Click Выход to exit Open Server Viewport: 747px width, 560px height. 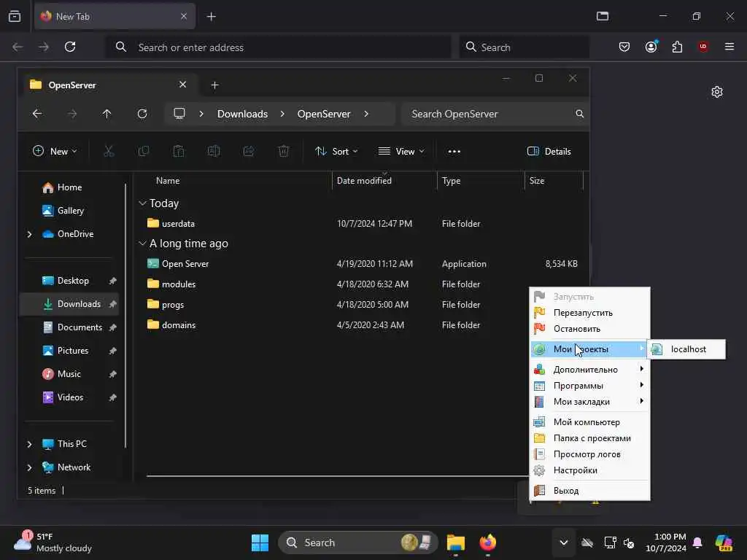[589, 491]
